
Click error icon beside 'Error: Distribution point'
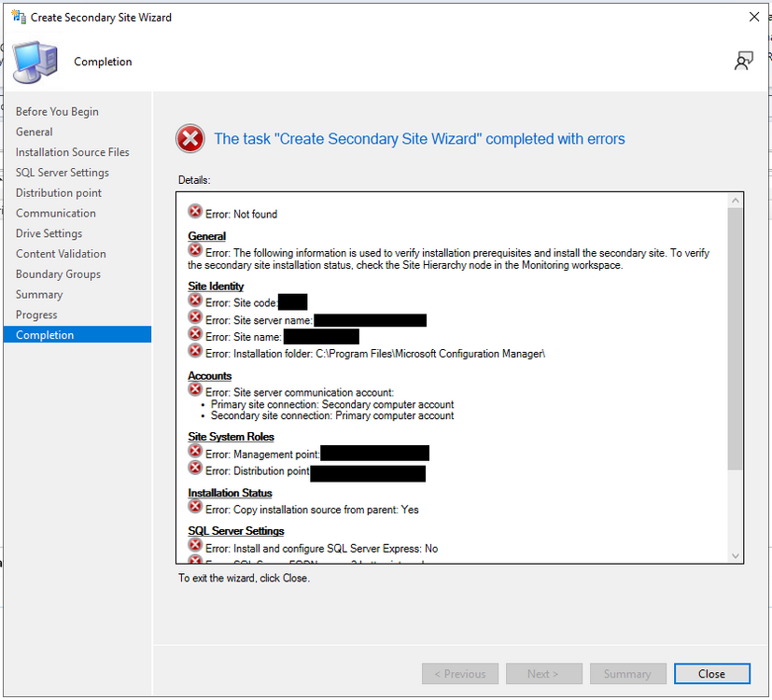coord(195,469)
